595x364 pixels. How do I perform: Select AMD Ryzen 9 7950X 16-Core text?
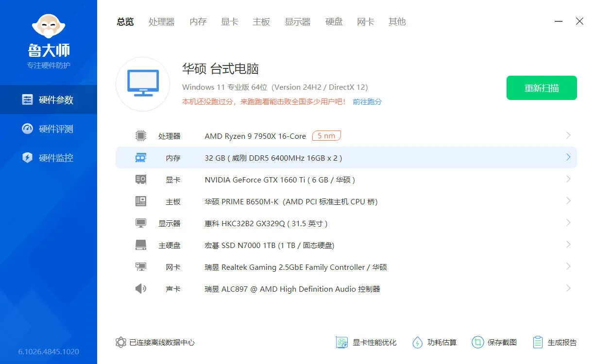pos(255,136)
